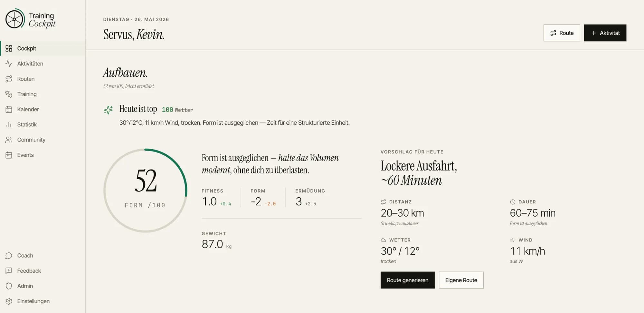The image size is (644, 313).
Task: Click the plus icon in Aktivität button
Action: coord(593,33)
